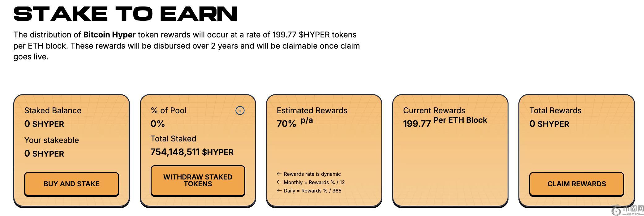Click the Current Rewards label
This screenshot has width=644, height=216.
coord(434,110)
